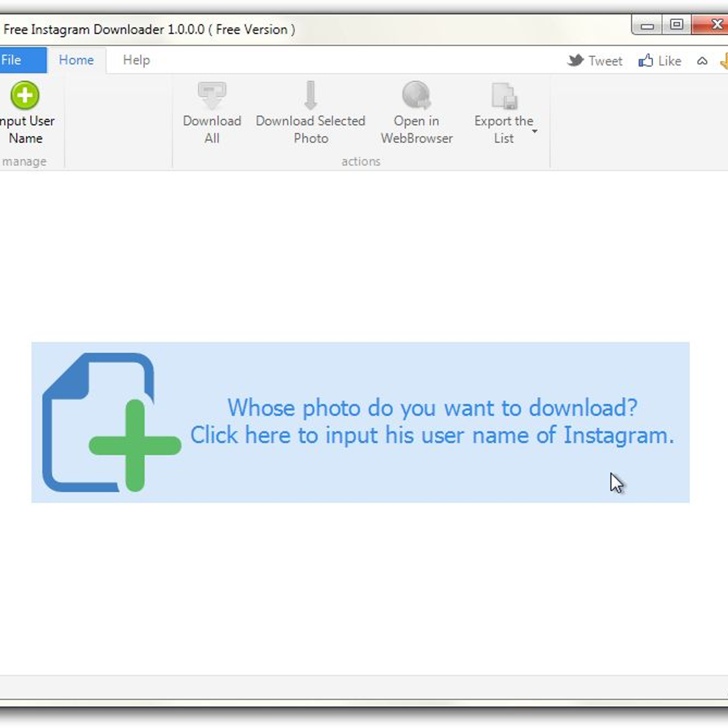Screen dimensions: 728x728
Task: Click the Download All icon
Action: [212, 96]
